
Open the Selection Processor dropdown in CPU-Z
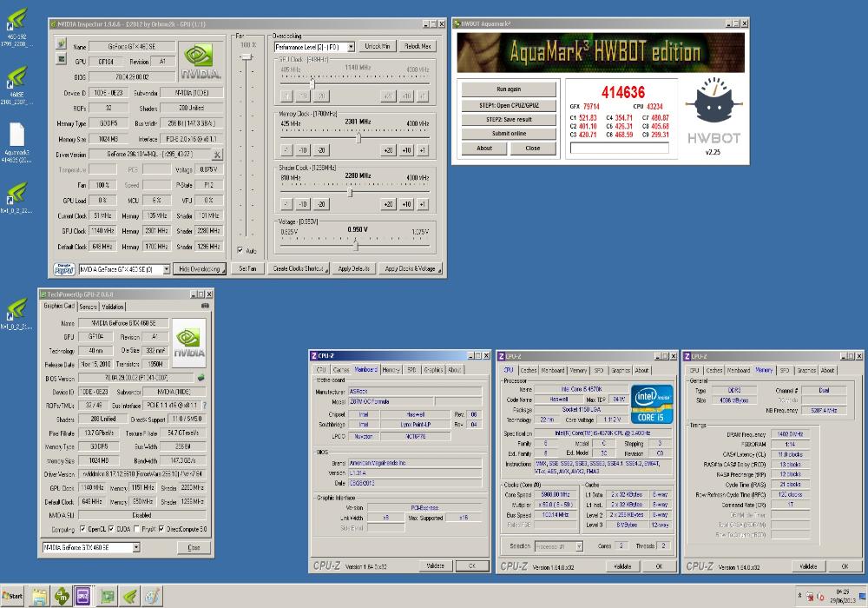tap(578, 546)
